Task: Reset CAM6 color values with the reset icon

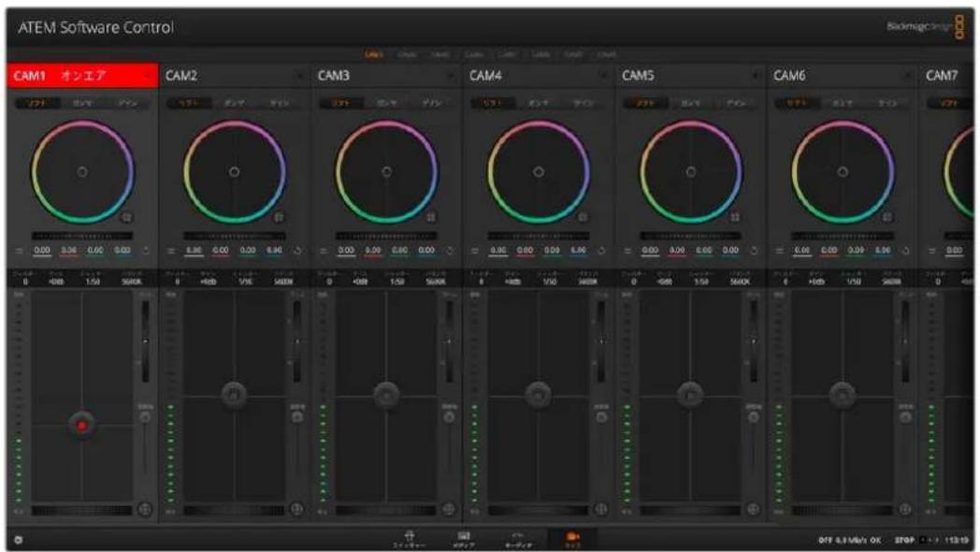Action: (x=905, y=251)
